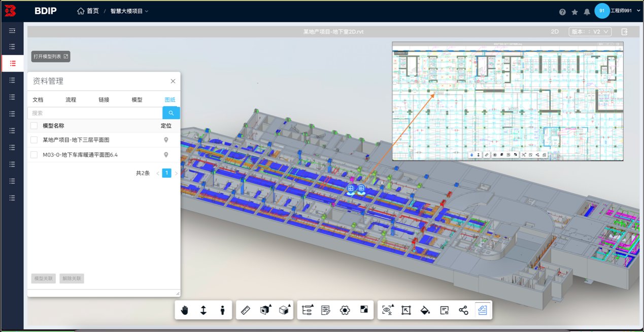This screenshot has height=332, width=644.
Task: Locate M03-0-地下车库暖通平面图6.4 with pin icon
Action: click(165, 155)
